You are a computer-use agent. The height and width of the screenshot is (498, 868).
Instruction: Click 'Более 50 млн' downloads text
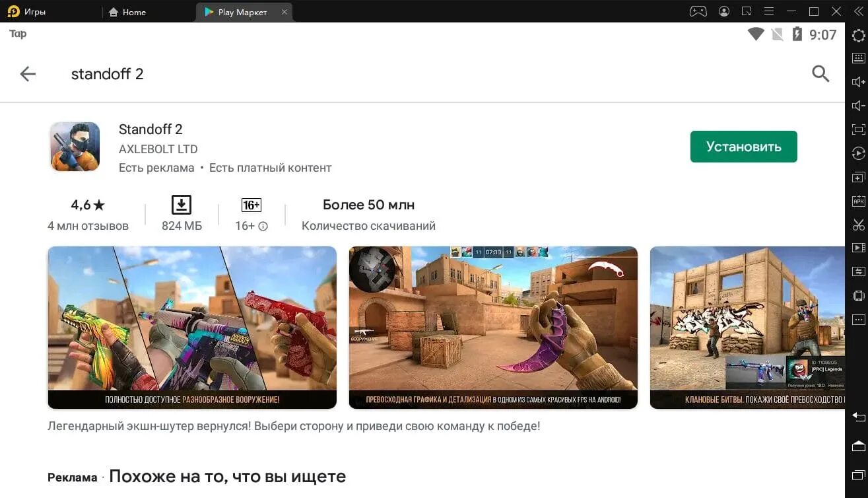(368, 205)
